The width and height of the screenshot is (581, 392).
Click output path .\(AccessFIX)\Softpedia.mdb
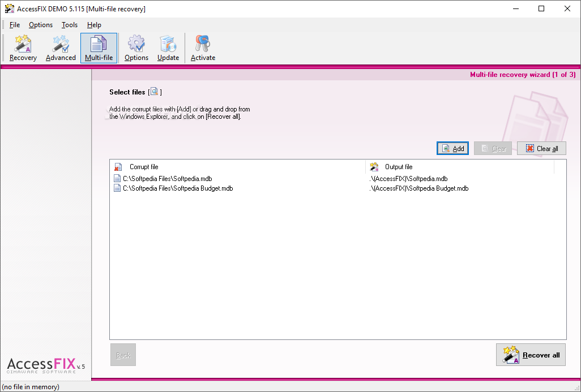(408, 178)
